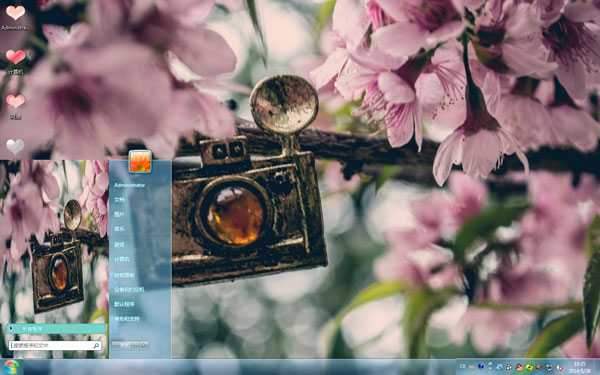The image size is (600, 375).
Task: Open 图片 in the Start menu
Action: click(119, 214)
